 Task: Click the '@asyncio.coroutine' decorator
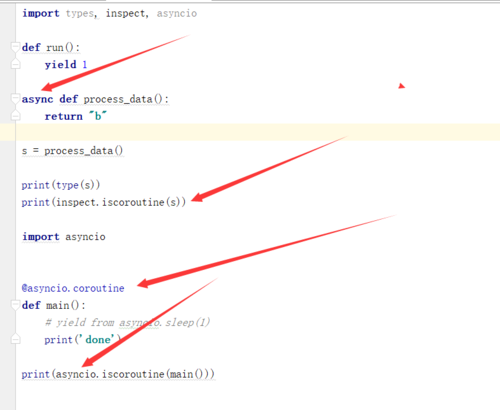point(73,288)
